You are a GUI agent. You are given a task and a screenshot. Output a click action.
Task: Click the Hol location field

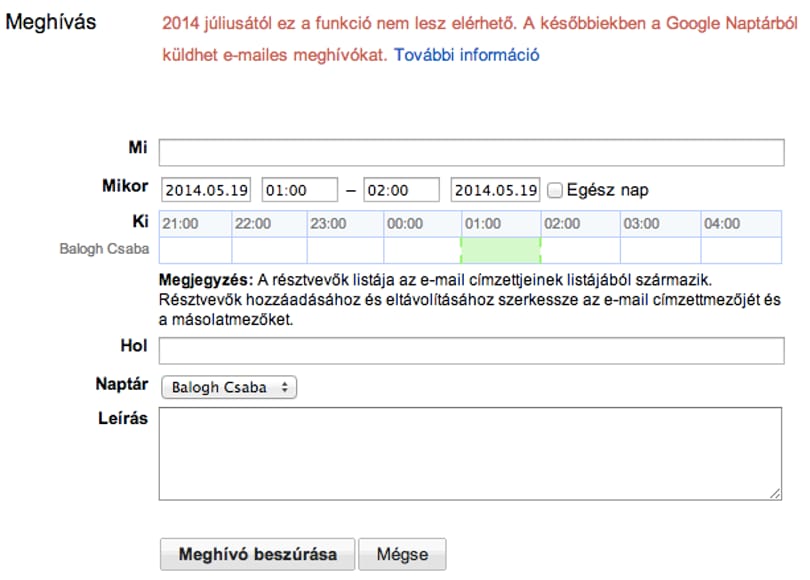471,351
